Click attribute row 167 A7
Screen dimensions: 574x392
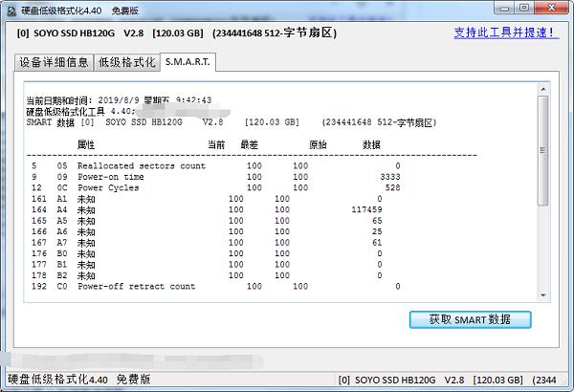(207, 243)
